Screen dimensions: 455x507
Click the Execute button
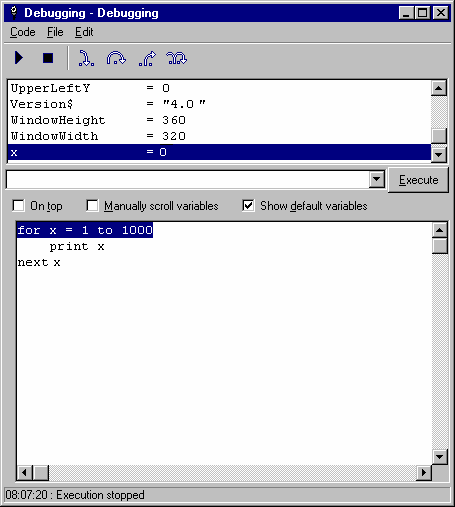(419, 180)
